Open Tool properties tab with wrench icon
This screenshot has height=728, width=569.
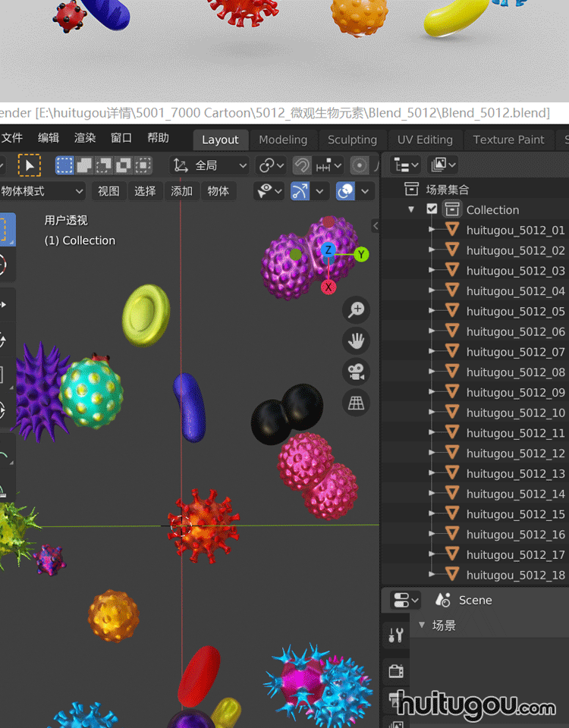click(x=396, y=635)
